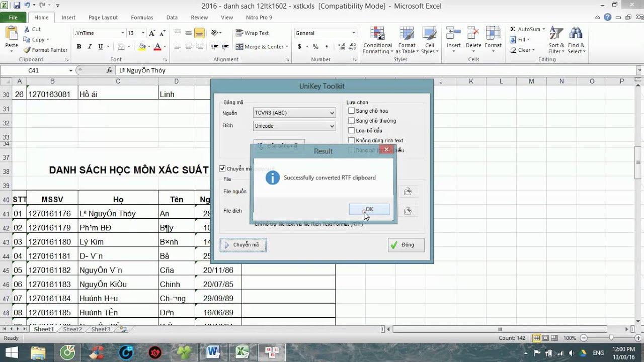The height and width of the screenshot is (362, 644).
Task: Enable Không dùng rich text checkbox
Action: pyautogui.click(x=352, y=140)
